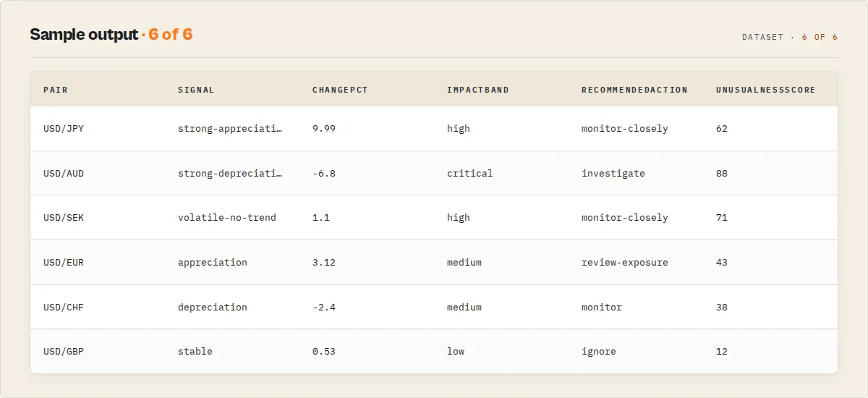Click the high impact band for USD/SEK
Image resolution: width=868 pixels, height=398 pixels.
459,217
